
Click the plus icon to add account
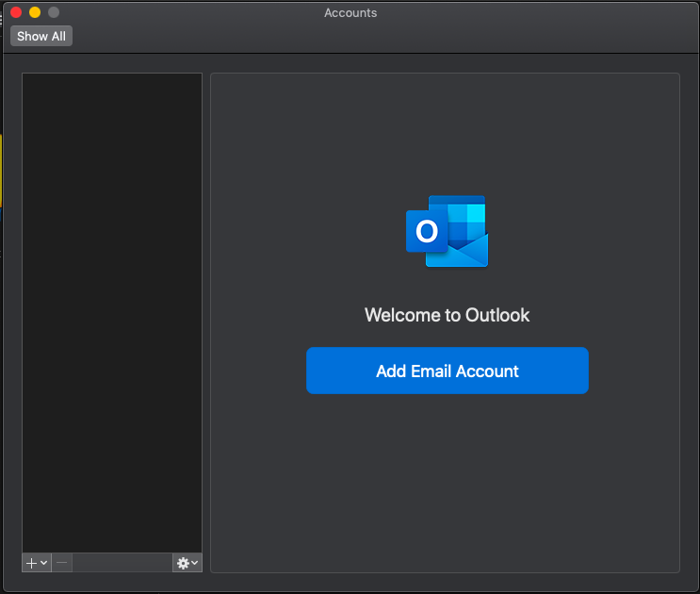pos(31,563)
